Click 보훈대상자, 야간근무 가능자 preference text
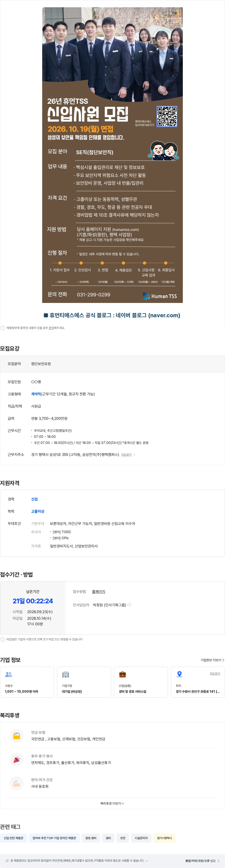This screenshot has width=225, height=868. (93, 524)
